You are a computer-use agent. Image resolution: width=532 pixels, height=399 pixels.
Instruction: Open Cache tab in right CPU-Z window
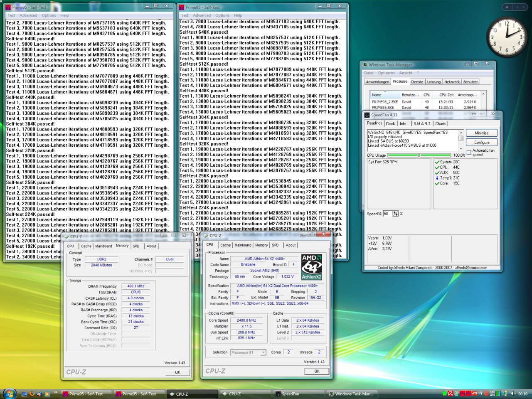225,245
